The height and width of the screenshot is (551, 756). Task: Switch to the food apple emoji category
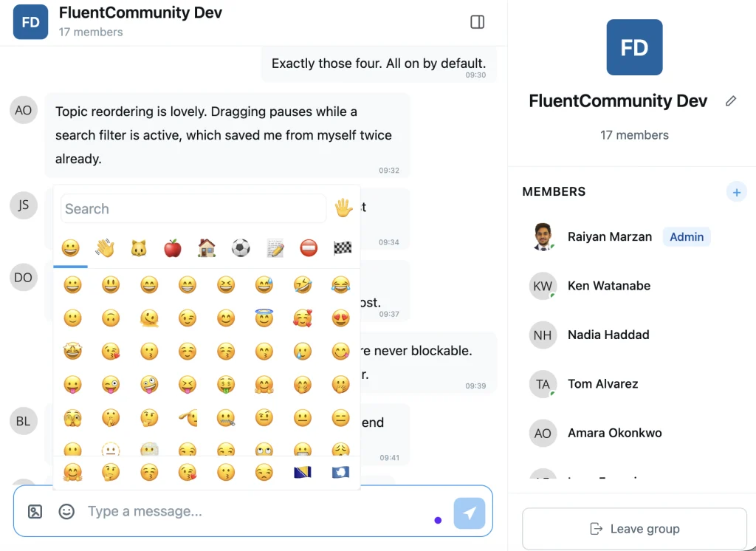(173, 248)
